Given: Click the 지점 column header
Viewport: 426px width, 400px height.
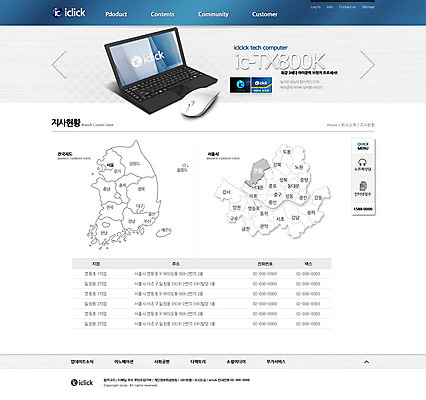Looking at the screenshot, I should [96, 264].
